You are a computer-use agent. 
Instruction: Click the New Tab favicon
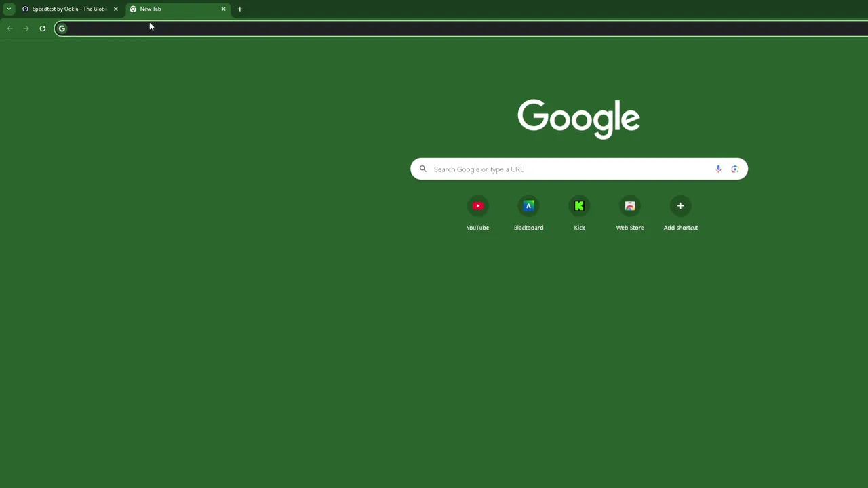tap(133, 9)
